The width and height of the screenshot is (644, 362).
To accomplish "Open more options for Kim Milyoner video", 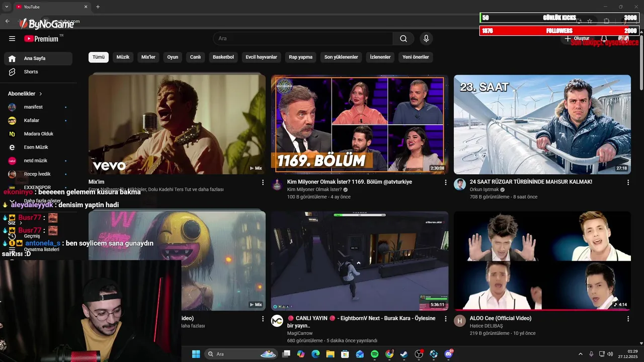I will point(445,182).
